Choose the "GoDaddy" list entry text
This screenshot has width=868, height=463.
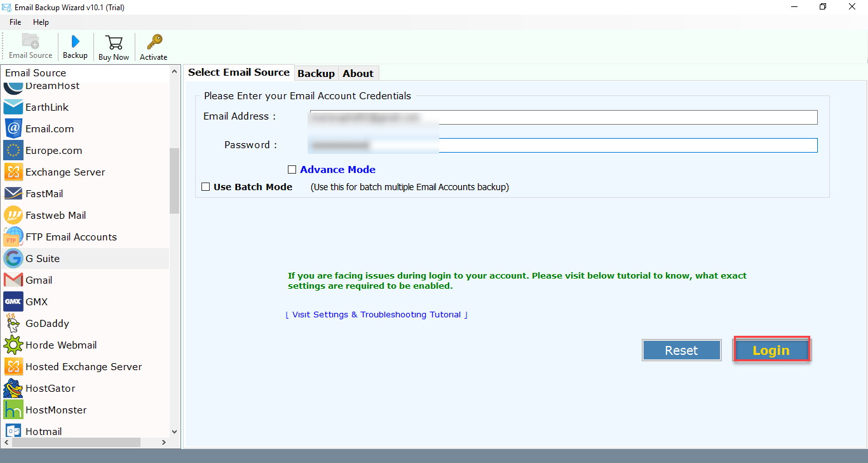[x=47, y=324]
